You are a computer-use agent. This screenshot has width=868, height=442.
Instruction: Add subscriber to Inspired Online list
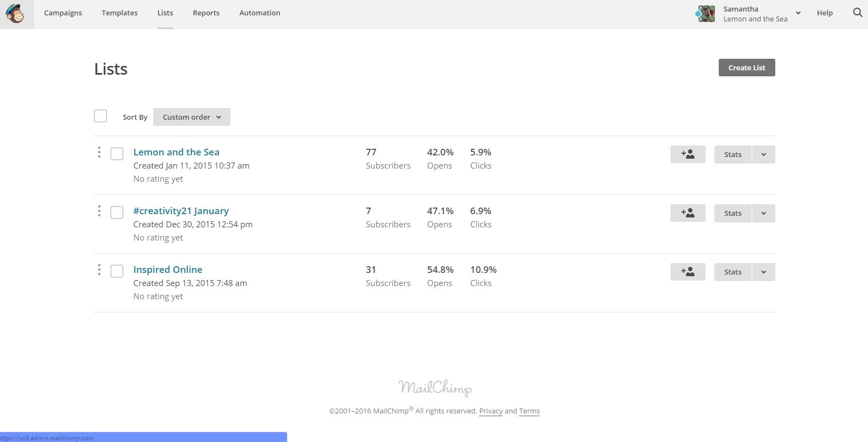point(687,272)
